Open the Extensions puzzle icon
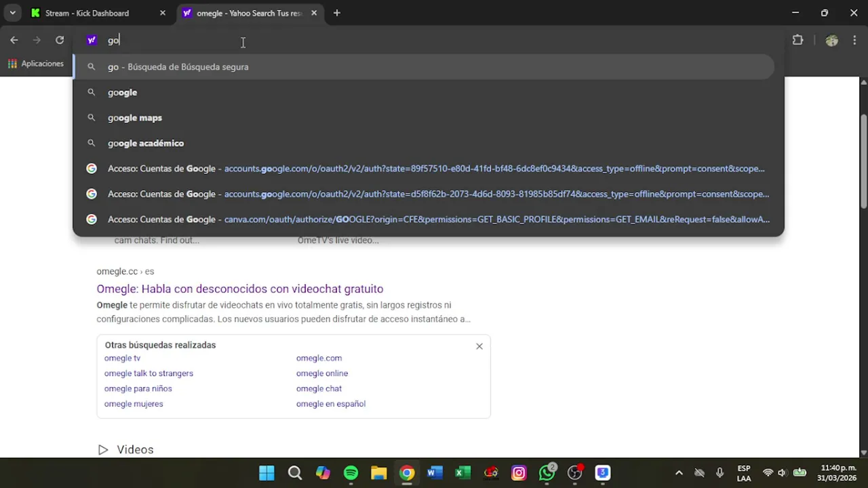Viewport: 868px width, 488px height. 798,40
